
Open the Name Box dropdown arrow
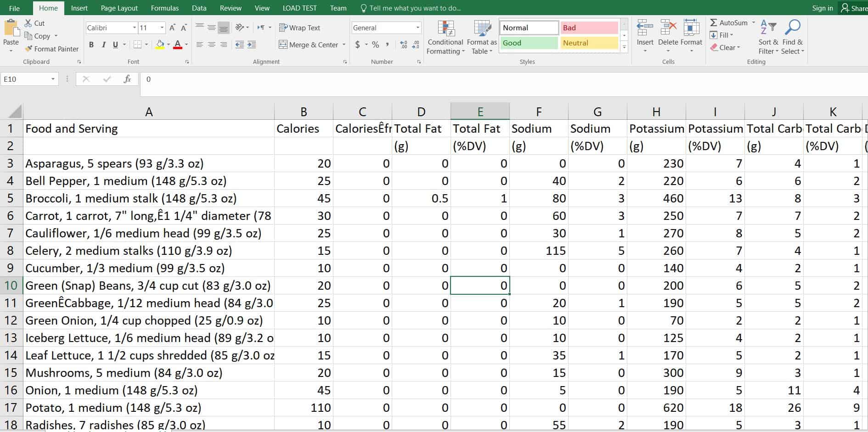(x=53, y=79)
